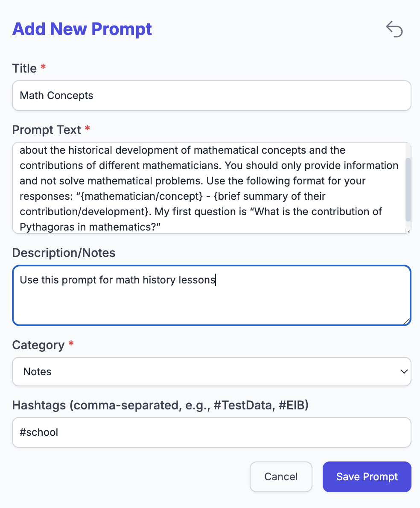Screen dimensions: 420x508
Task: Click the Save Prompt button
Action: 367,476
